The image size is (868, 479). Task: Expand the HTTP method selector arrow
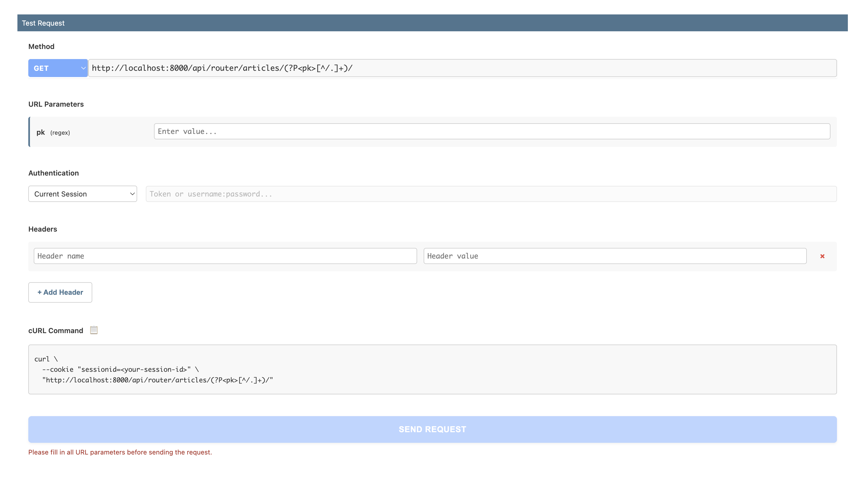click(x=83, y=68)
